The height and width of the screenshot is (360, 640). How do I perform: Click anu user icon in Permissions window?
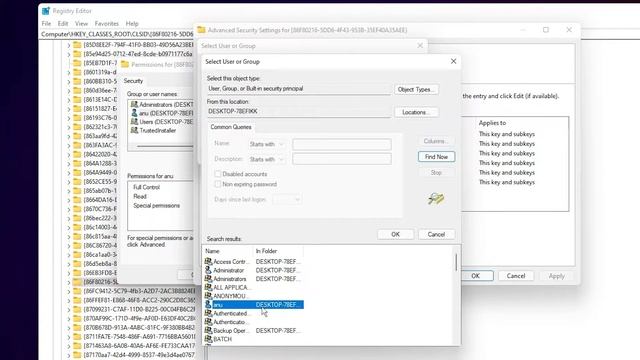(x=134, y=113)
